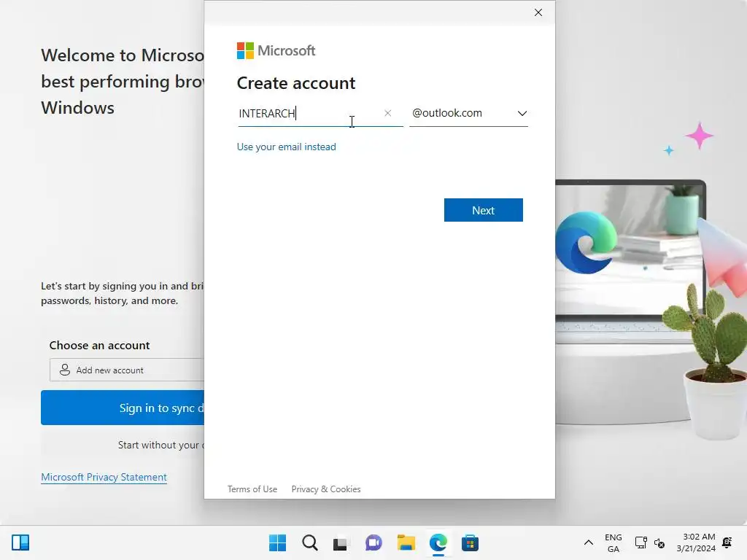Clear the INTERARCH username field with the X icon
Viewport: 747px width, 560px height.
point(388,113)
